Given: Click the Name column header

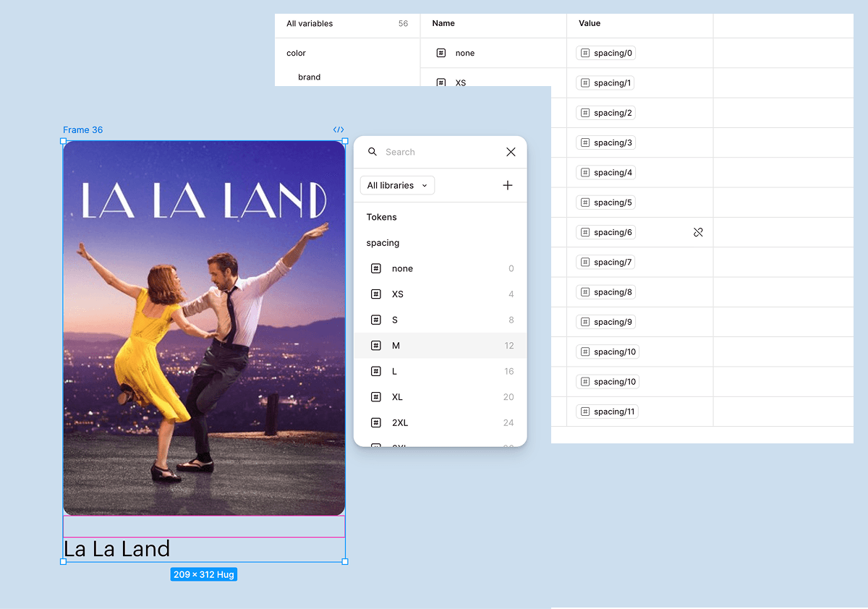Looking at the screenshot, I should 443,23.
